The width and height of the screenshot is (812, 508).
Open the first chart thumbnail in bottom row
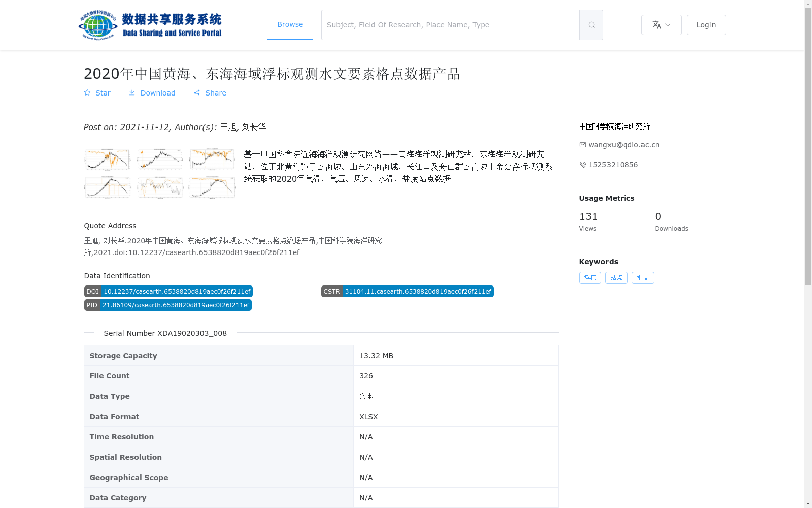point(108,187)
